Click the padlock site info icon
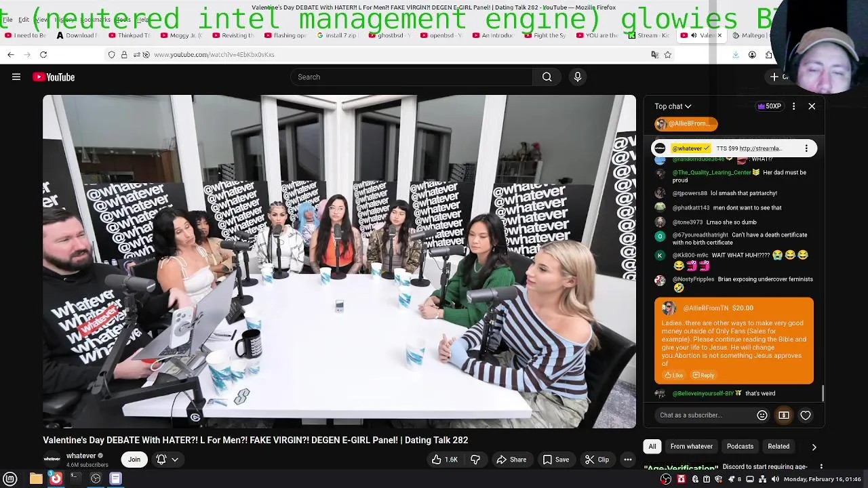This screenshot has width=868, height=488. [124, 54]
